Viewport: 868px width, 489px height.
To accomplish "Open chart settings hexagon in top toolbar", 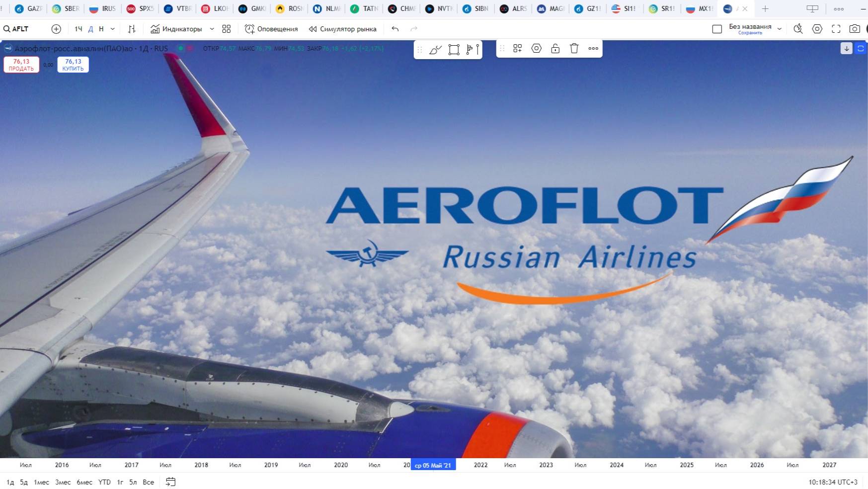I will tap(817, 29).
